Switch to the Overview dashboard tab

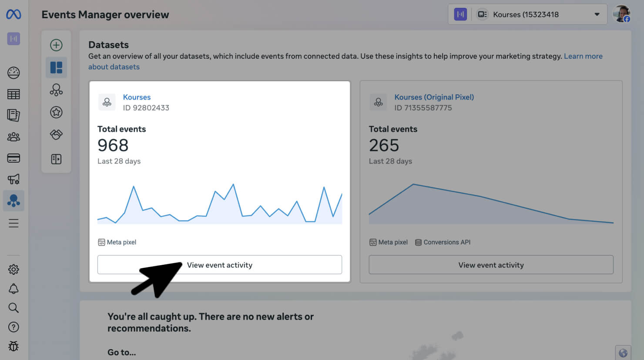[56, 67]
